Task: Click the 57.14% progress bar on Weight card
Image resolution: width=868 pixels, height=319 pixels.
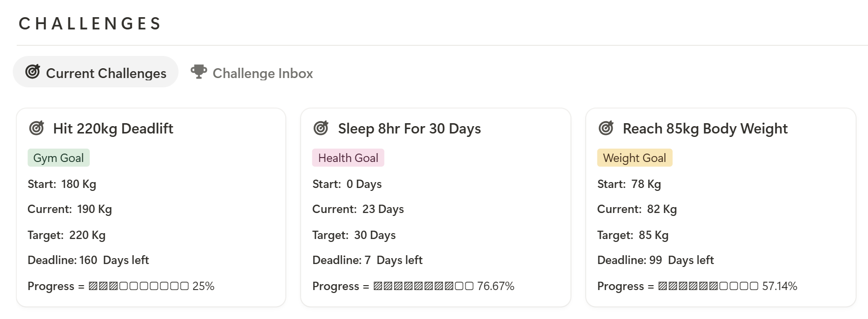Action: coord(708,286)
